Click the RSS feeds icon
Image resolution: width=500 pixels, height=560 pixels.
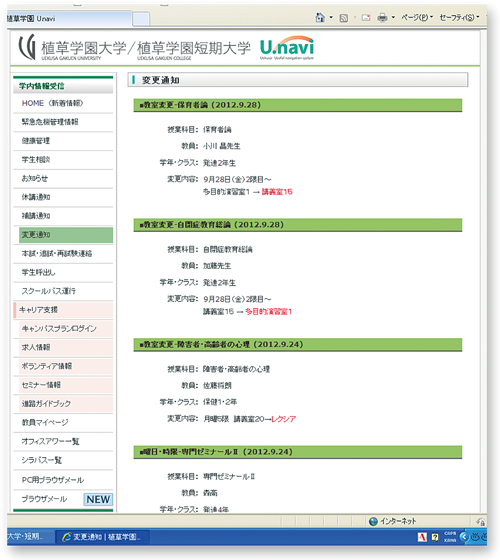[x=344, y=18]
